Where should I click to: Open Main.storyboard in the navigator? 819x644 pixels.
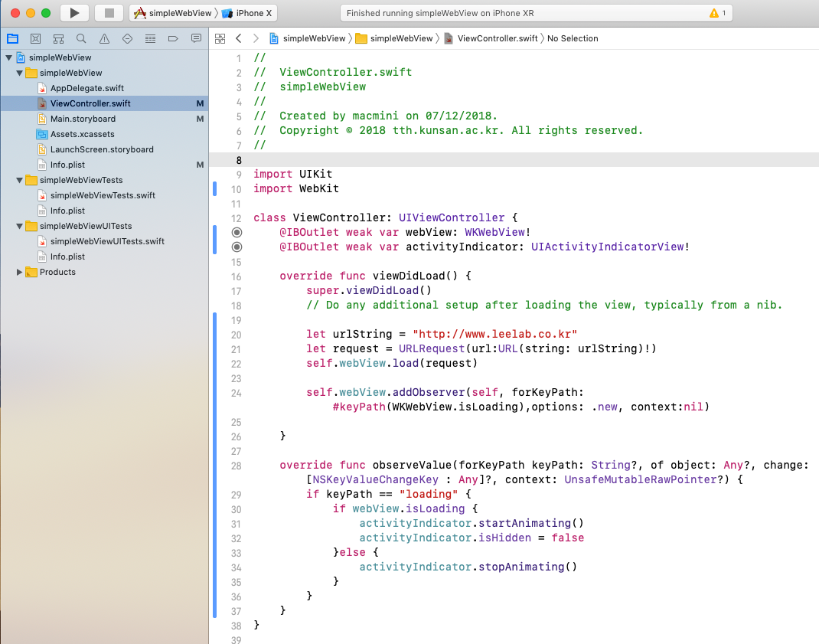83,119
